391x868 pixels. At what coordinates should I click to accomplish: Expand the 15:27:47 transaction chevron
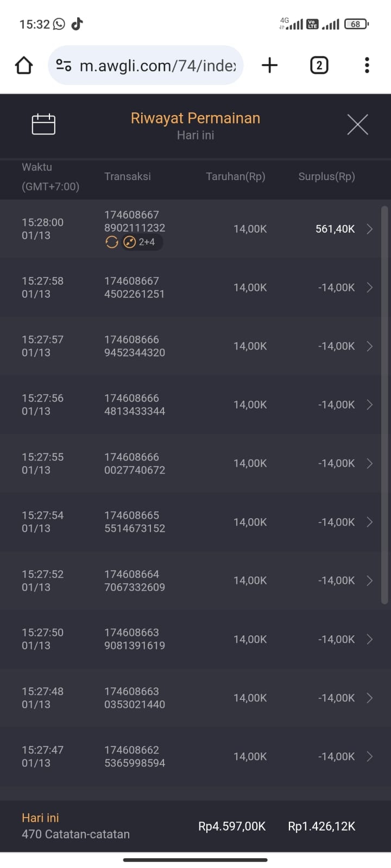pyautogui.click(x=369, y=756)
